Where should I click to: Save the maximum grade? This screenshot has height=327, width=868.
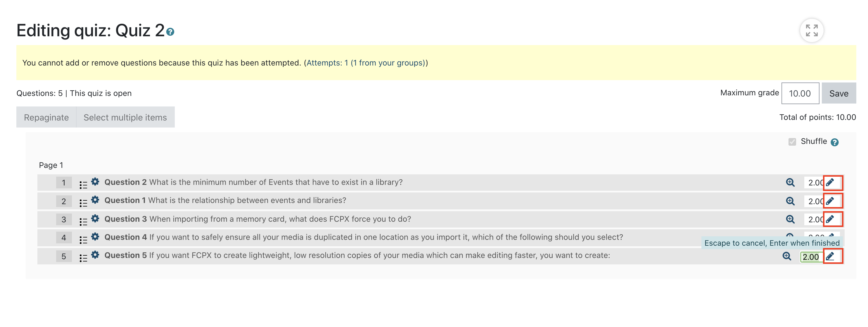coord(839,93)
